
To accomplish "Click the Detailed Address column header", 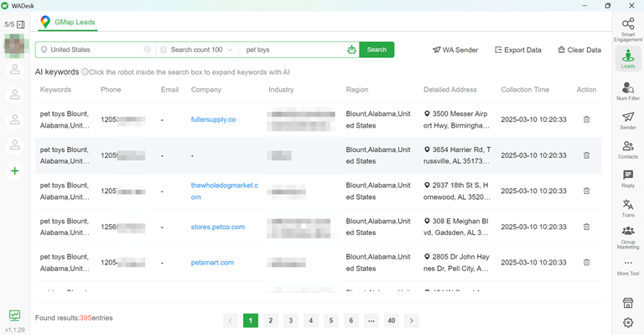I will click(x=450, y=90).
